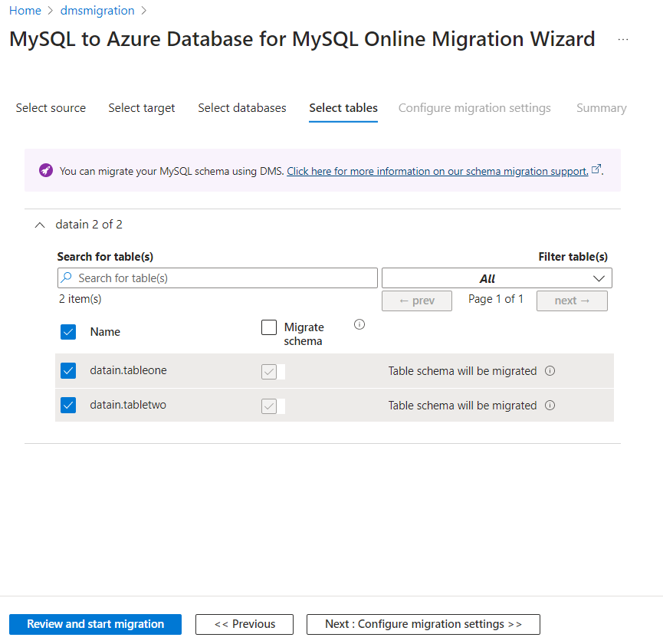Click the rocket icon in info banner

click(46, 171)
